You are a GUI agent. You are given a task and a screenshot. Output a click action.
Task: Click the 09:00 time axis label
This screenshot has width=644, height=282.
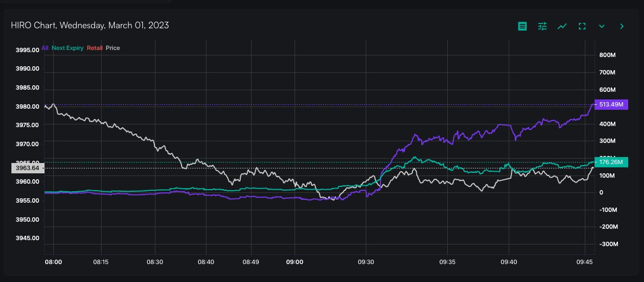click(295, 262)
